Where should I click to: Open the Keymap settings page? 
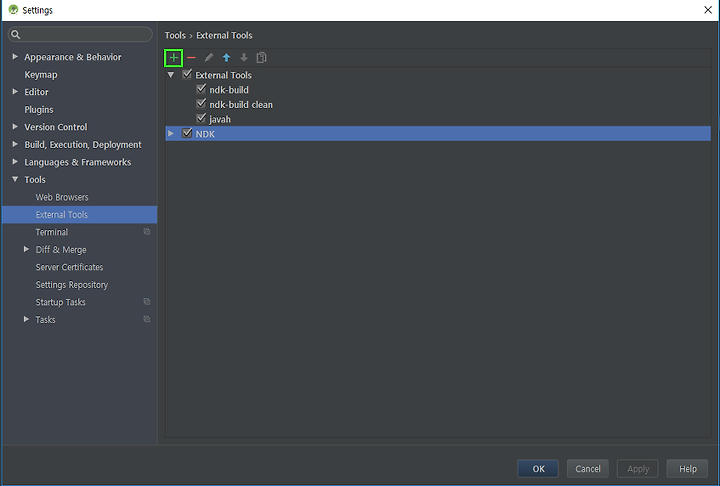(x=41, y=74)
